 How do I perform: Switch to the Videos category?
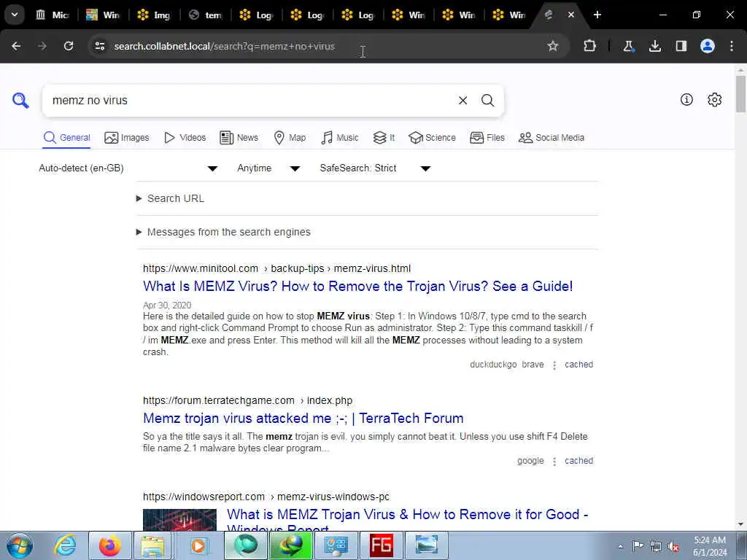[185, 138]
